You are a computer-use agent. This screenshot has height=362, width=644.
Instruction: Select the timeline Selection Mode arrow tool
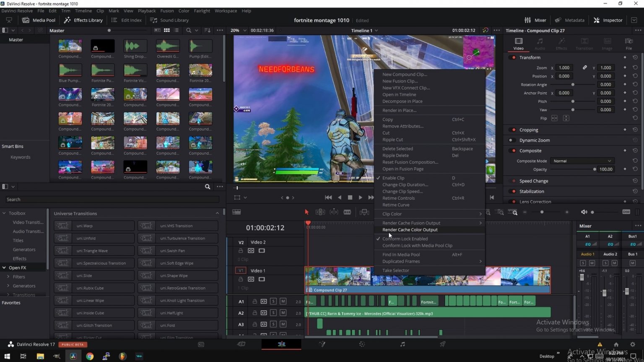pos(306,212)
